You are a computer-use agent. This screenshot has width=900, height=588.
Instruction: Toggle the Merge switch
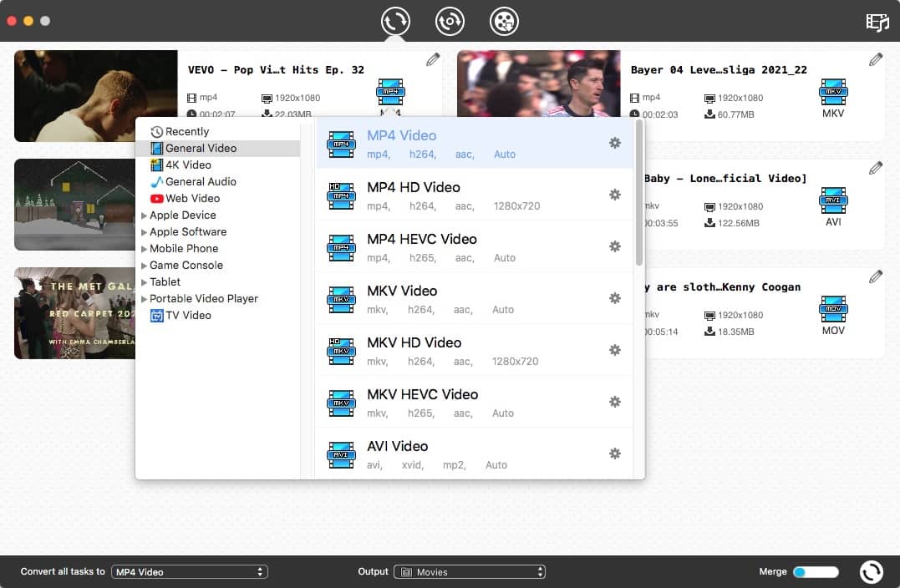(815, 572)
